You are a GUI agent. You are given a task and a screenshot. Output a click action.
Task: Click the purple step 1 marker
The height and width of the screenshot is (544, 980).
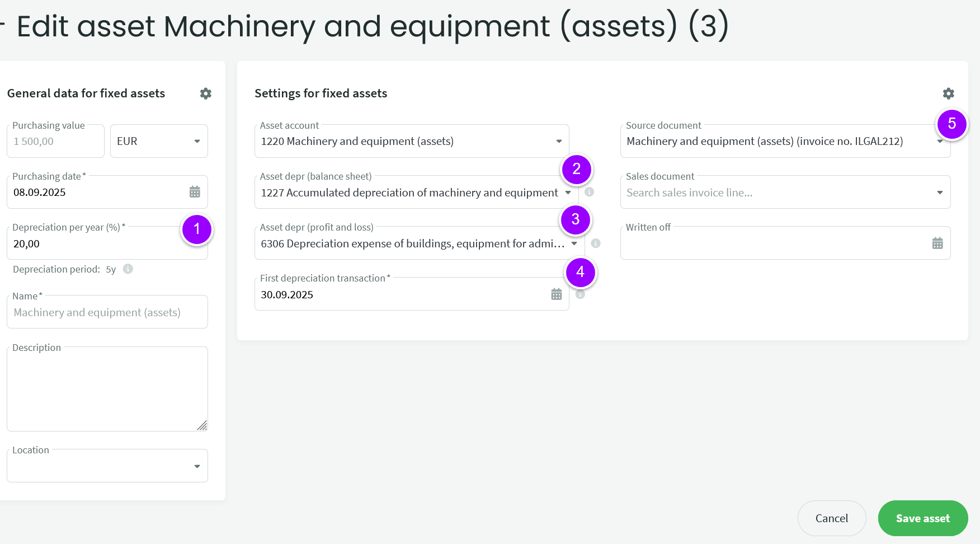tap(196, 229)
